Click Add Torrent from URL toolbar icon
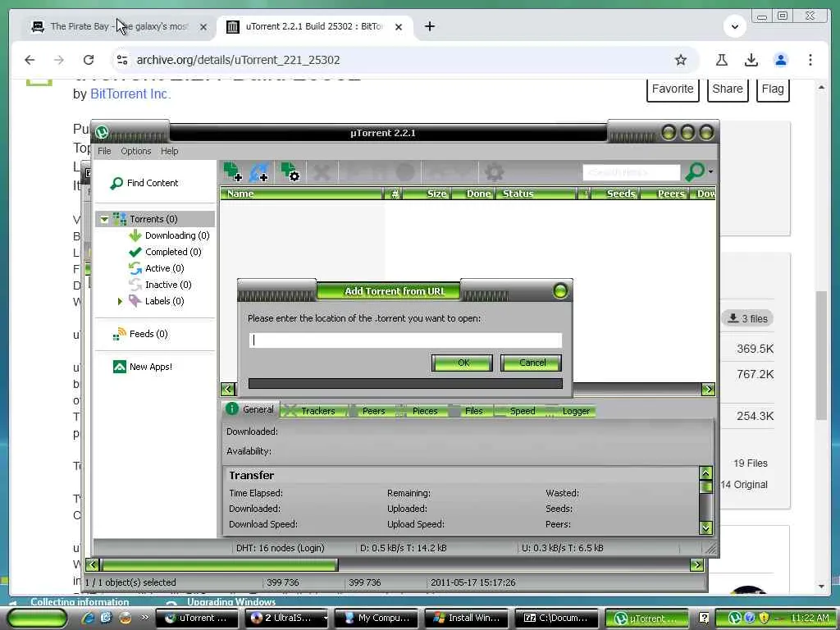 tap(258, 172)
